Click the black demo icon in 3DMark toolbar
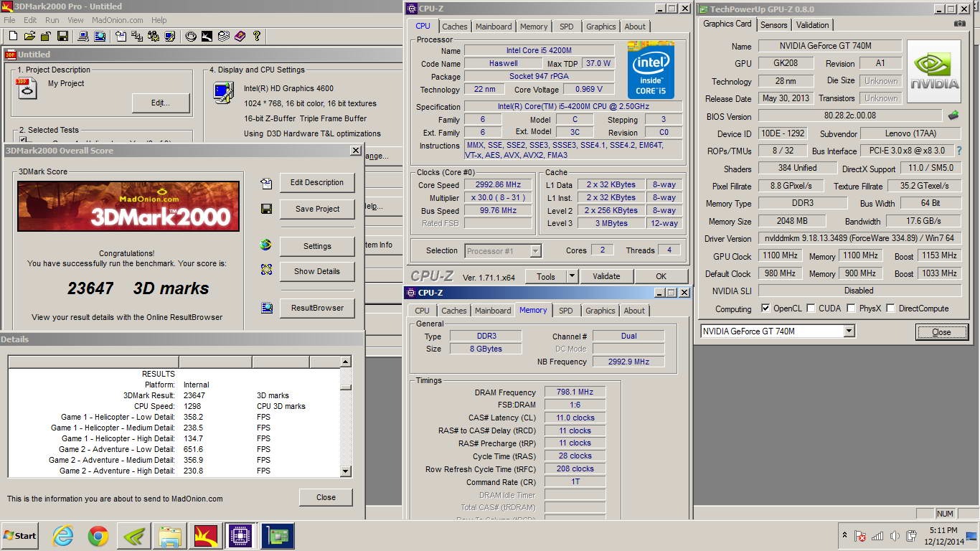This screenshot has width=980, height=551. [207, 36]
